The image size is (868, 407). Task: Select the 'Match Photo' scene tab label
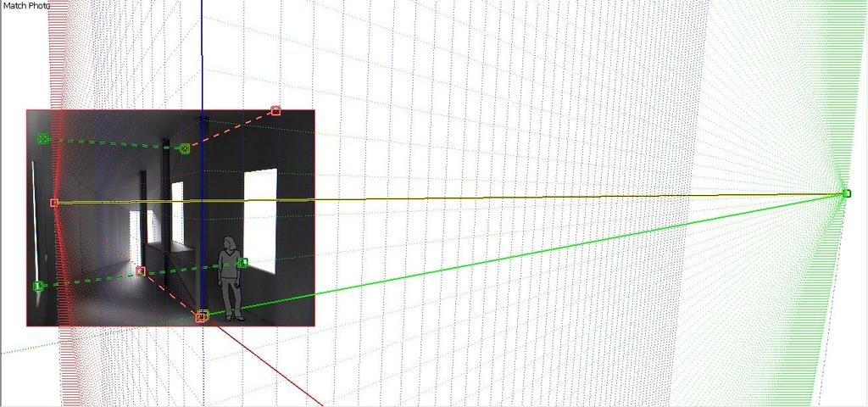(x=25, y=6)
